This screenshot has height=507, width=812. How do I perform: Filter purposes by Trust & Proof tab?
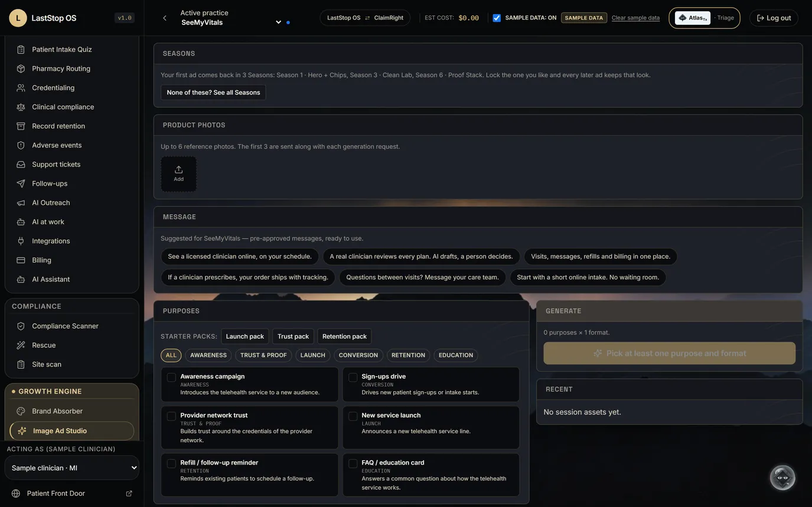(263, 355)
